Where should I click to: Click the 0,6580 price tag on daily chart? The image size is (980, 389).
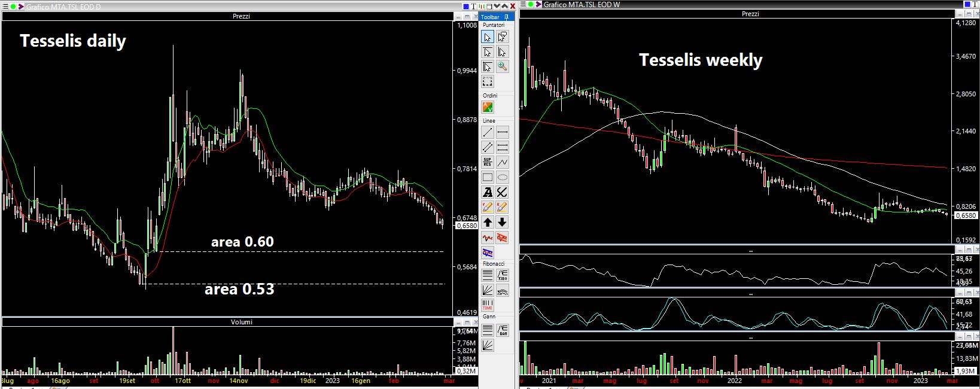pyautogui.click(x=467, y=226)
